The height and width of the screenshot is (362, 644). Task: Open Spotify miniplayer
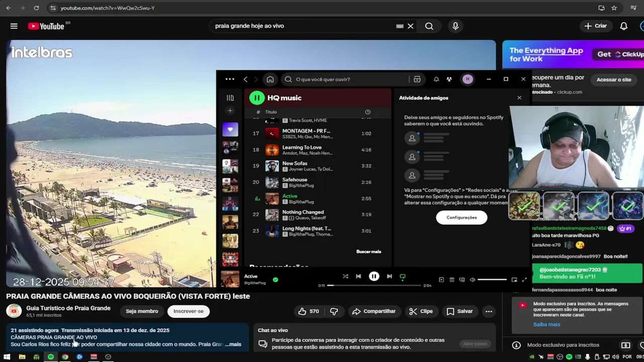[x=514, y=280]
